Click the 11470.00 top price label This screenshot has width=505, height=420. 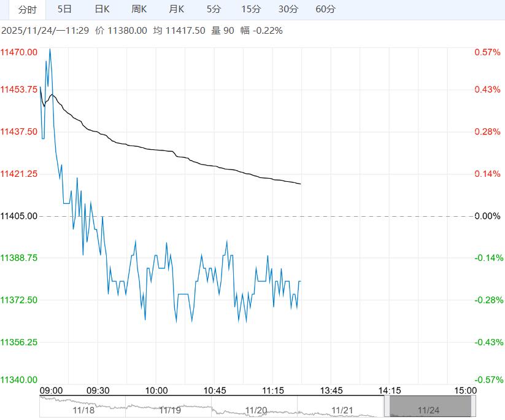(x=18, y=52)
